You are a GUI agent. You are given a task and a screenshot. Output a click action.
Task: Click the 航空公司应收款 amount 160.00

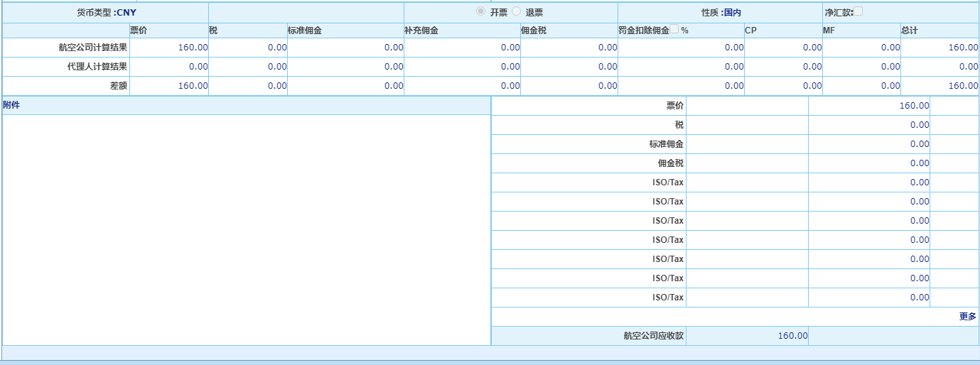[x=792, y=336]
